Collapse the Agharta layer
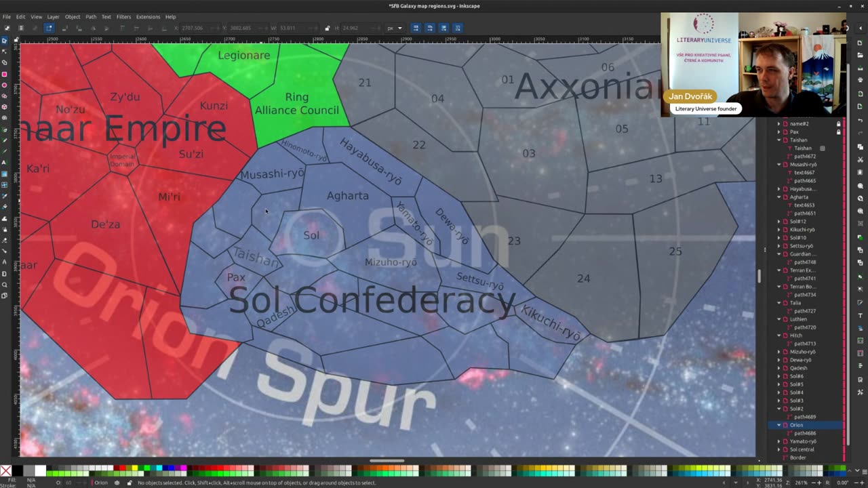Image resolution: width=868 pixels, height=488 pixels. [x=778, y=197]
